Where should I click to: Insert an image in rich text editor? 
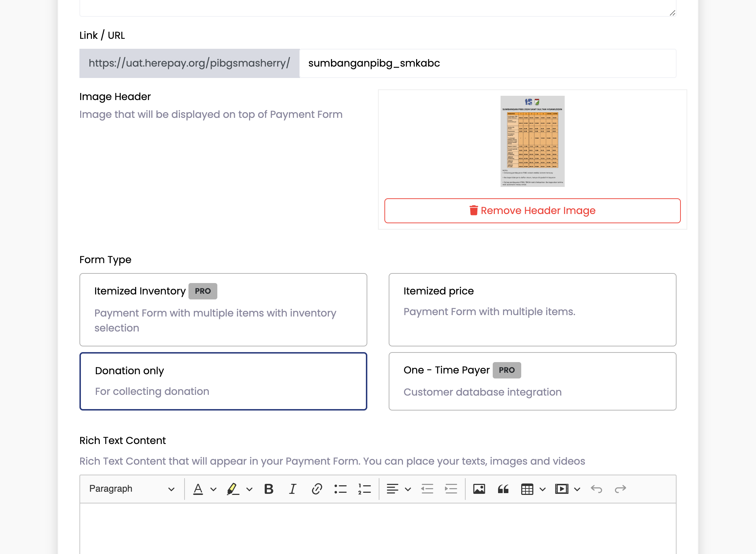point(479,489)
